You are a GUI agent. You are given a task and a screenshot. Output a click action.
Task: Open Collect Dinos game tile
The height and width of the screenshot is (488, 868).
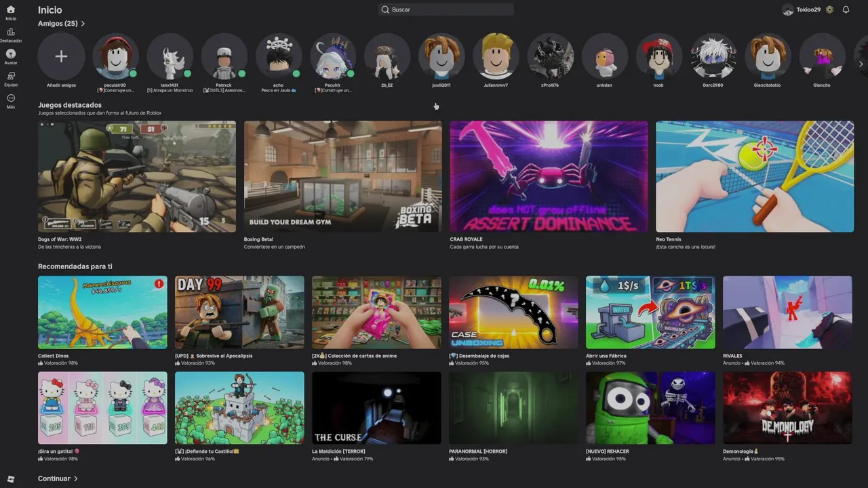[102, 312]
